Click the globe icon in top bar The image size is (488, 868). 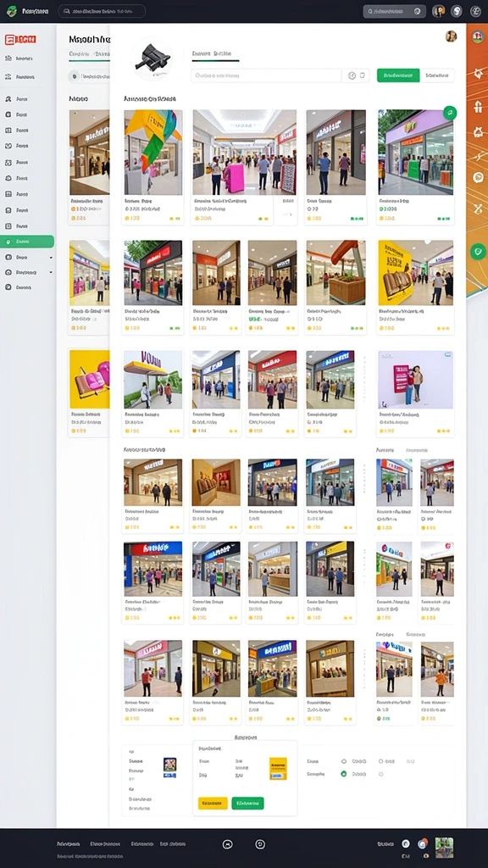point(475,11)
